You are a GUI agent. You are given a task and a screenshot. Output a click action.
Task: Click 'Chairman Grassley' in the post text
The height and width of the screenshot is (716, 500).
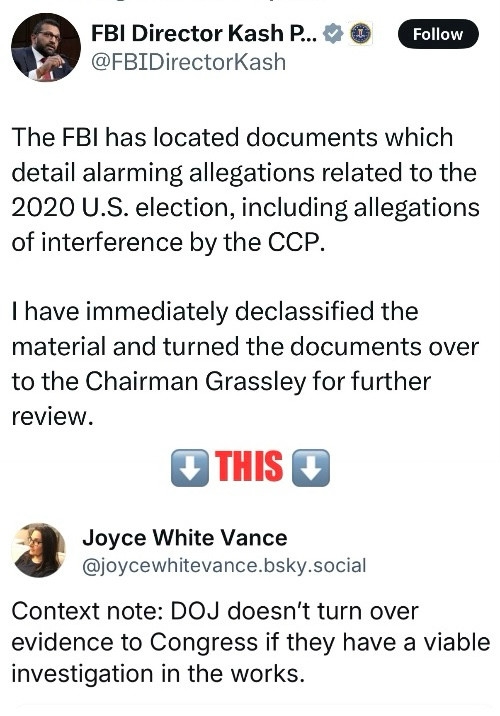tap(195, 381)
